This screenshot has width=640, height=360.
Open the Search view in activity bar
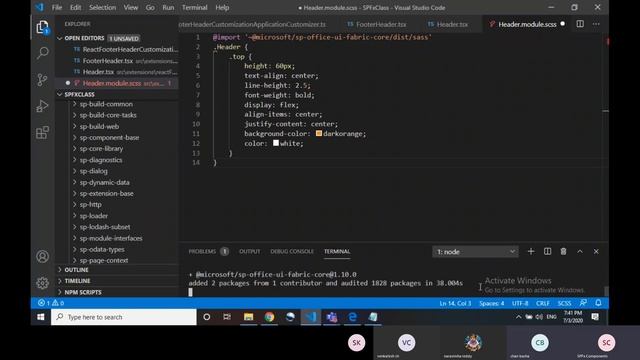click(42, 53)
